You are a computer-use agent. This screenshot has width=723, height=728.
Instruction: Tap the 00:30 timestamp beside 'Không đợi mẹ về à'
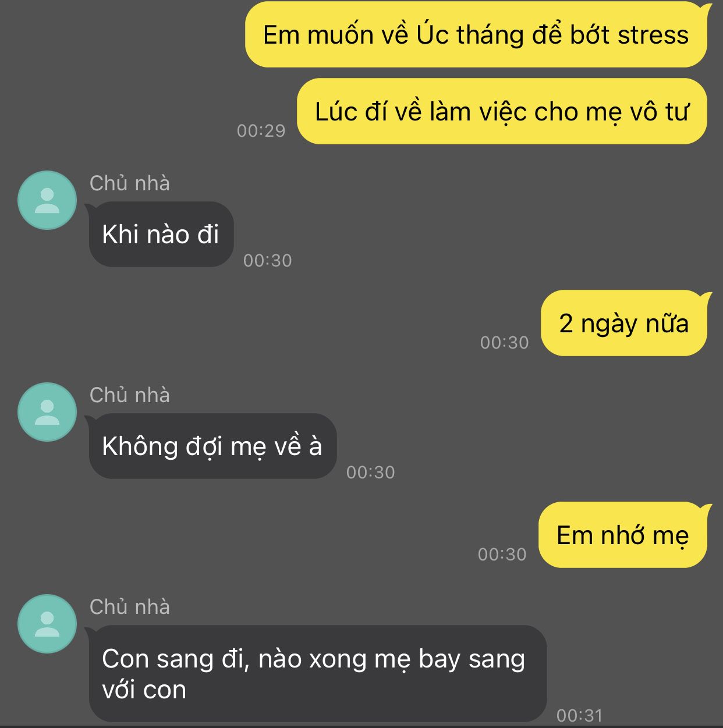click(371, 472)
